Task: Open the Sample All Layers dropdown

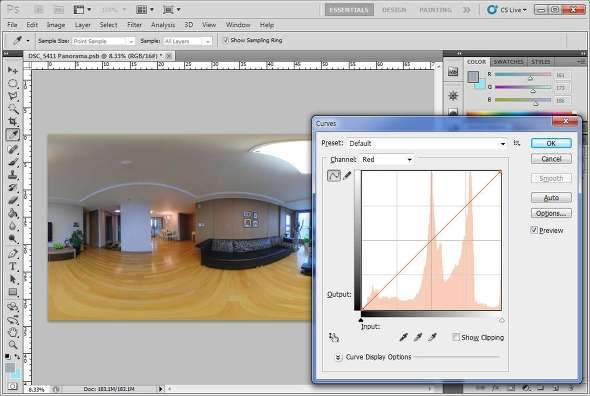Action: tap(187, 41)
